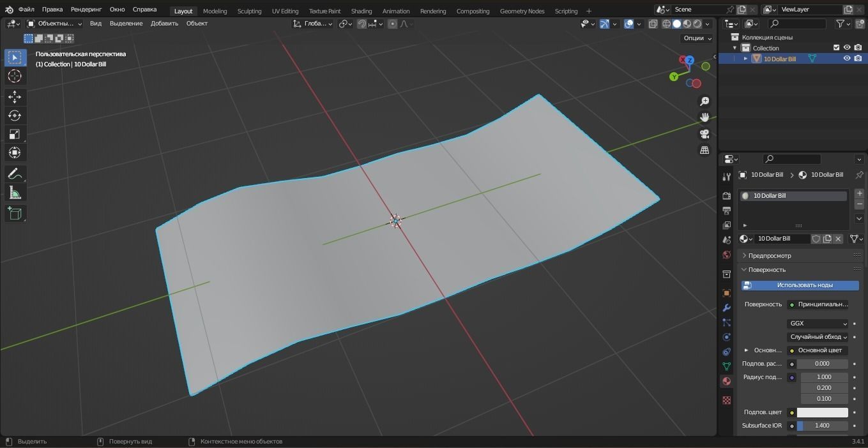Screen dimensions: 868x448
Task: Open Опции dropdown in viewport
Action: tap(697, 38)
